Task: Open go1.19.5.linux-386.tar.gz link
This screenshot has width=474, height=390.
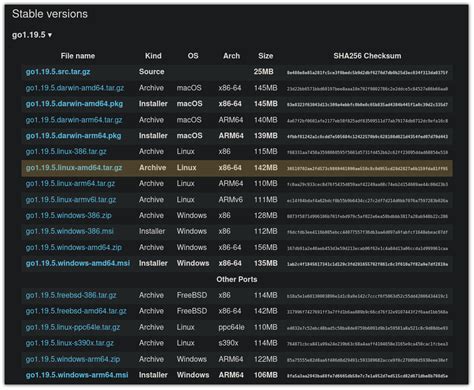Action: pyautogui.click(x=66, y=152)
